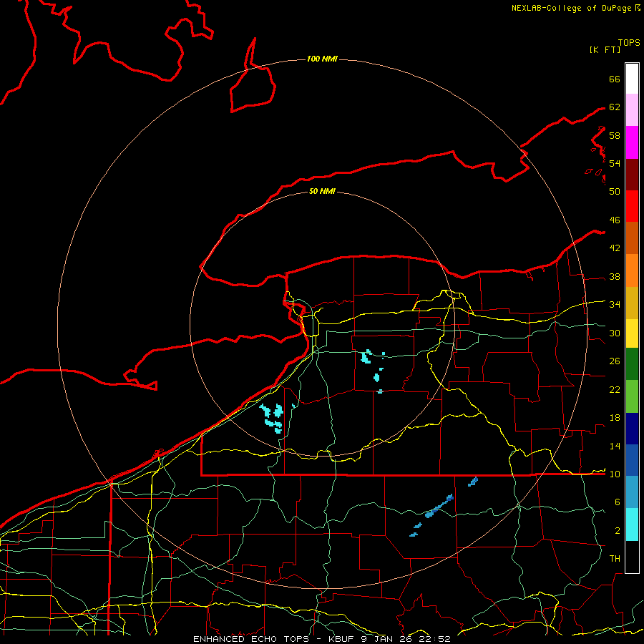644x644 pixels.
Task: Click the gold legend swatch
Action: click(x=632, y=303)
